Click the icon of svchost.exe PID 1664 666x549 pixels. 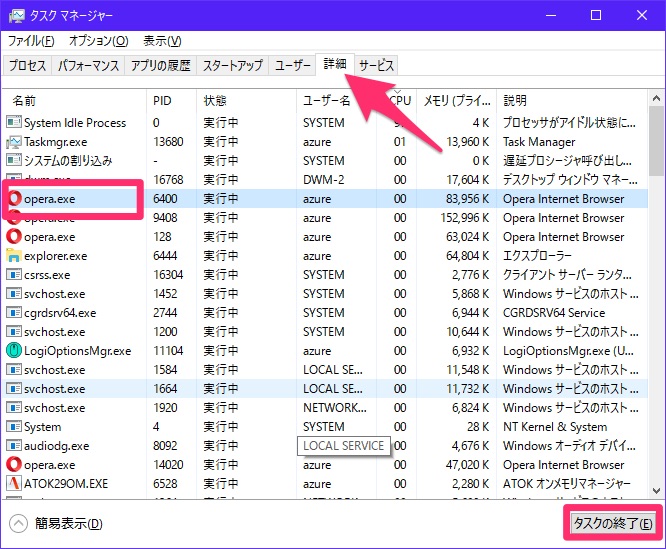pyautogui.click(x=14, y=389)
